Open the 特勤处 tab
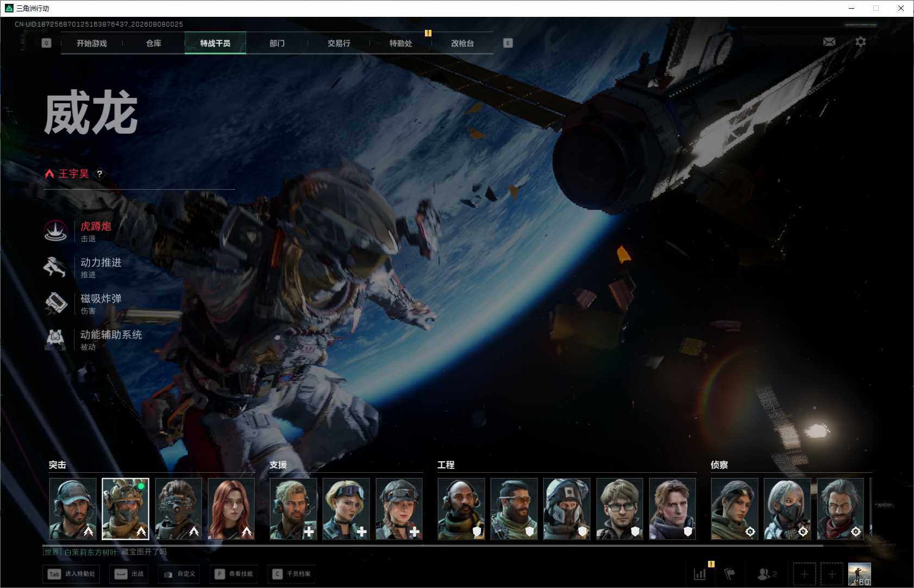 click(401, 43)
